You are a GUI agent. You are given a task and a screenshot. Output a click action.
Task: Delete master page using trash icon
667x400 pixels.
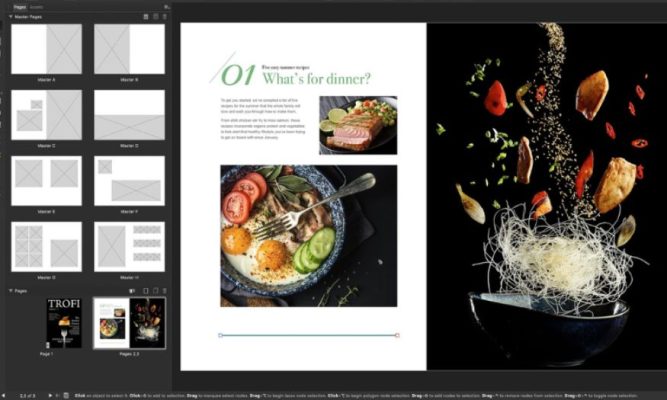164,17
